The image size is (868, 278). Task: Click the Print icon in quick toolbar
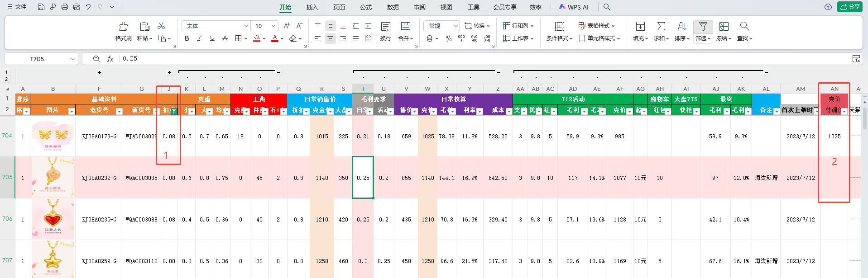pos(65,7)
